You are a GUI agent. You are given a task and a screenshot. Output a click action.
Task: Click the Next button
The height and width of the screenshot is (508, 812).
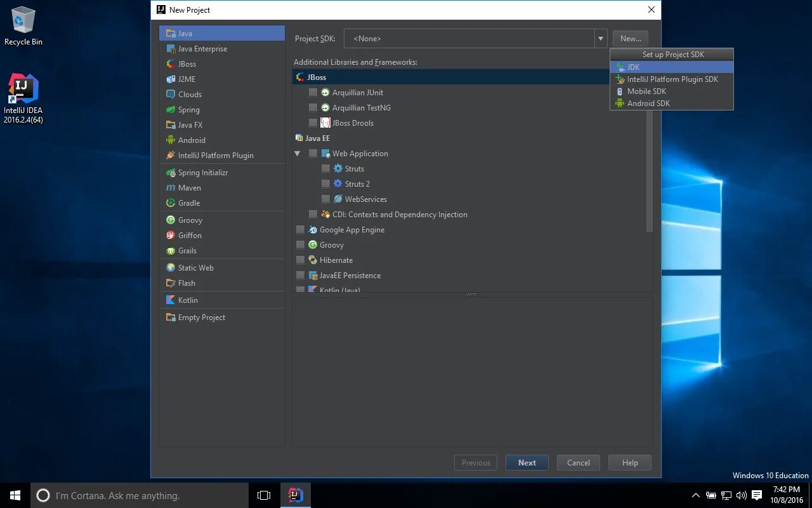[527, 463]
